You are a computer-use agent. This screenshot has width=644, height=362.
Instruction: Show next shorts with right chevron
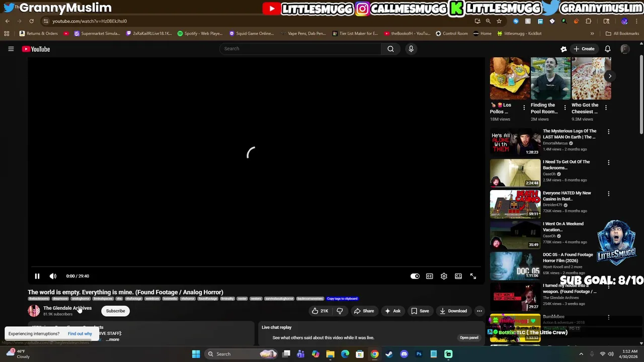(x=610, y=76)
